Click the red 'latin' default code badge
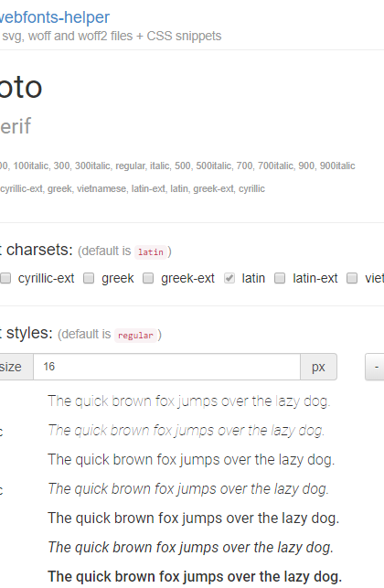Screen dimensions: 384x588 pyautogui.click(x=151, y=252)
